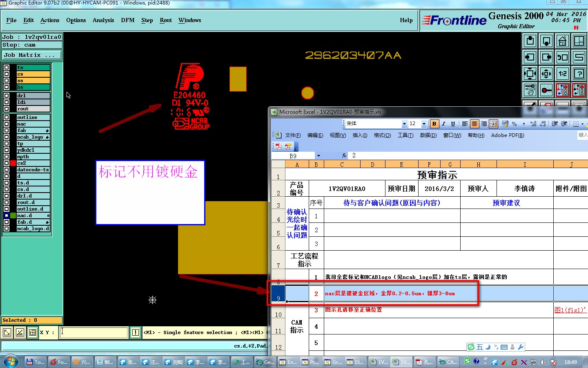This screenshot has height=368, width=588.
Task: Click the exclamation mark button near coordinate field
Action: (136, 332)
